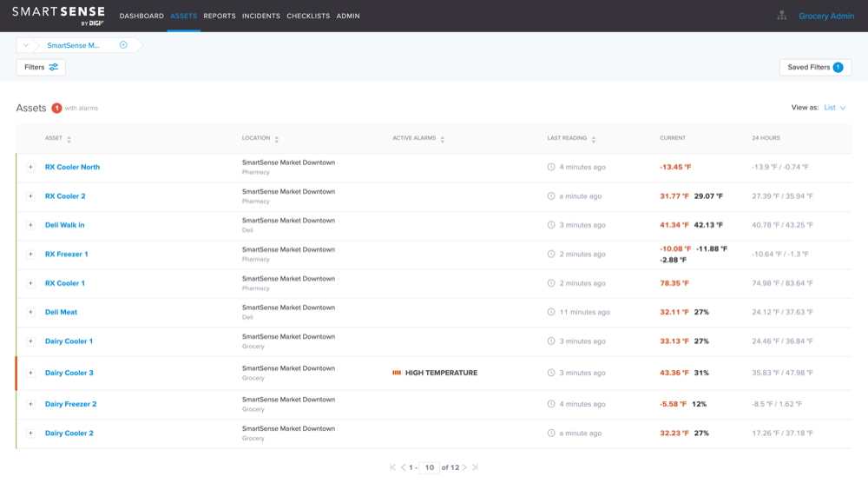Image resolution: width=868 pixels, height=503 pixels.
Task: Click the red alarm count badge
Action: point(56,108)
